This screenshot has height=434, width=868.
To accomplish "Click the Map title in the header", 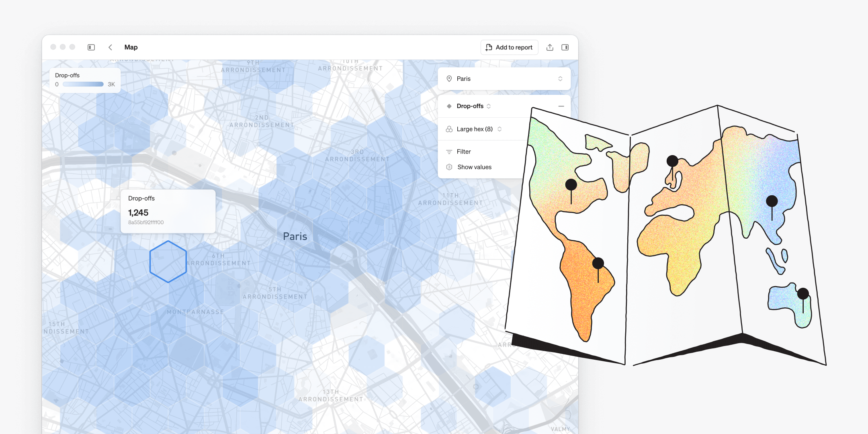I will click(x=131, y=47).
